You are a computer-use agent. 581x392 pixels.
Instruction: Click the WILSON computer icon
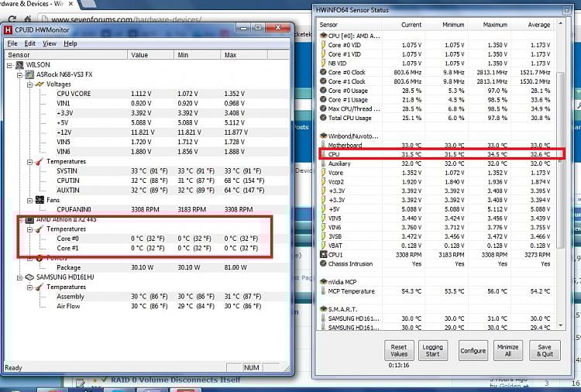(19, 65)
